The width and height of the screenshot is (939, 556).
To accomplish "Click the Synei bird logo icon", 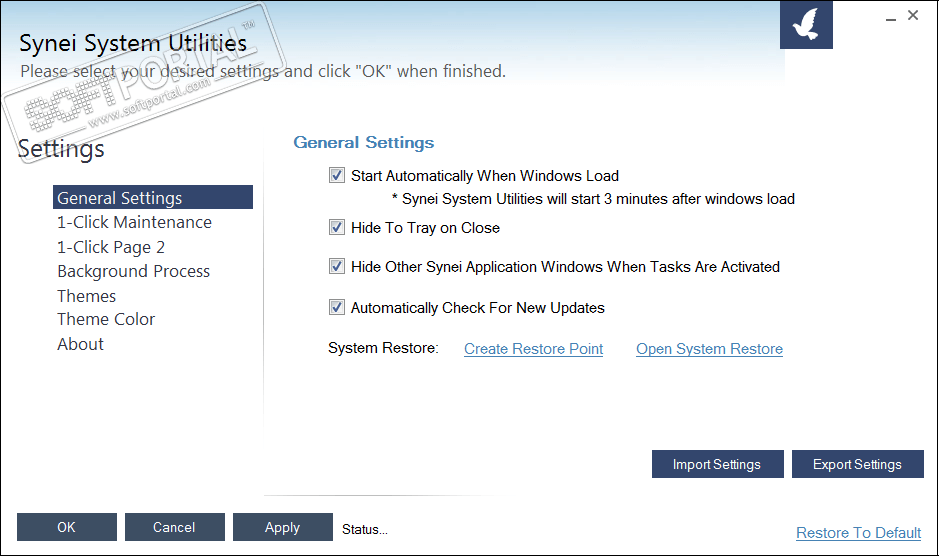I will point(806,25).
